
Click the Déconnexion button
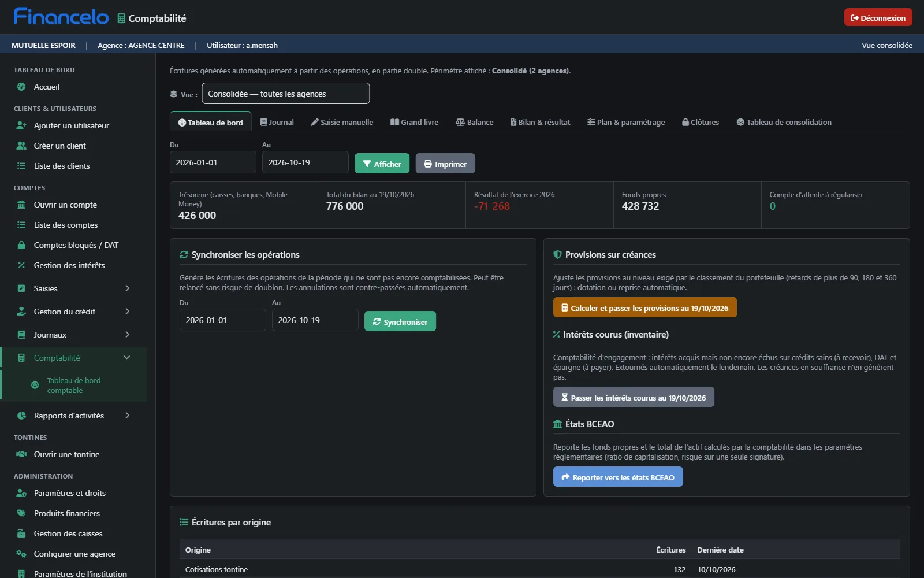click(x=878, y=17)
